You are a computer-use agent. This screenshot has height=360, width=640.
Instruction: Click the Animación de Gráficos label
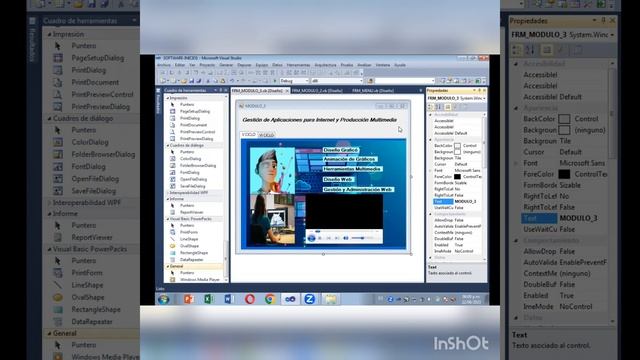pos(349,159)
